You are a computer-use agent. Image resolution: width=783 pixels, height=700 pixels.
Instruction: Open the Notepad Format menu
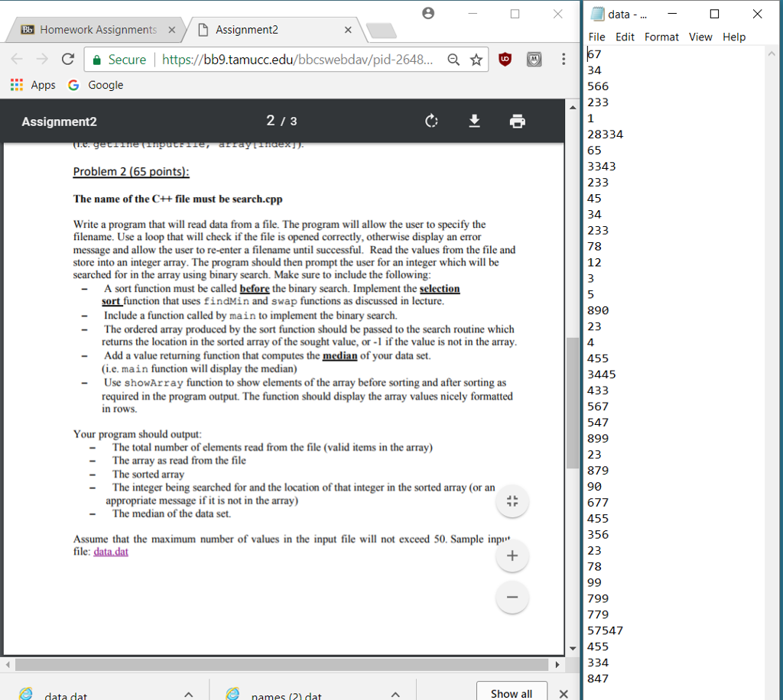pos(661,37)
